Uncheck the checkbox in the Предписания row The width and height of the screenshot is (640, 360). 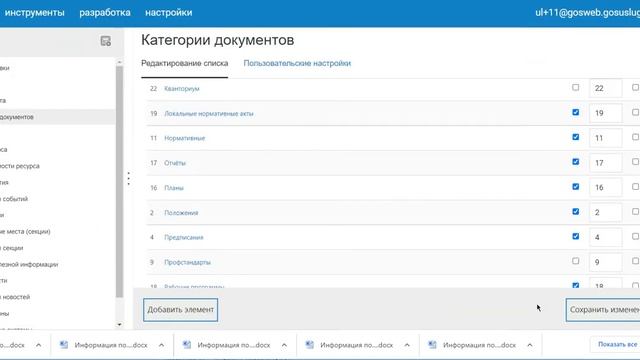tap(576, 236)
